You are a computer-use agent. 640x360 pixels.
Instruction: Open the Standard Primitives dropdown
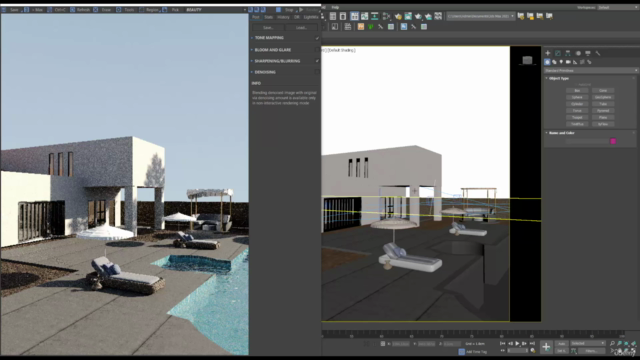coord(591,71)
